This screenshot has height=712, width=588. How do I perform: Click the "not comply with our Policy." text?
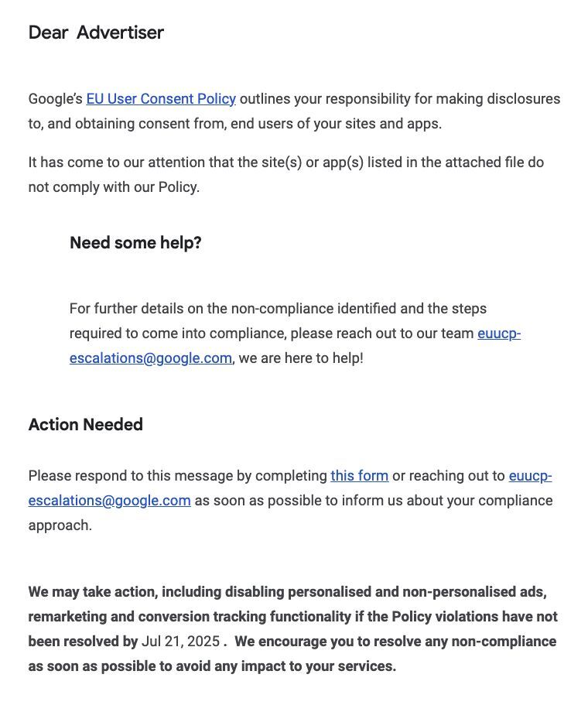coord(114,187)
